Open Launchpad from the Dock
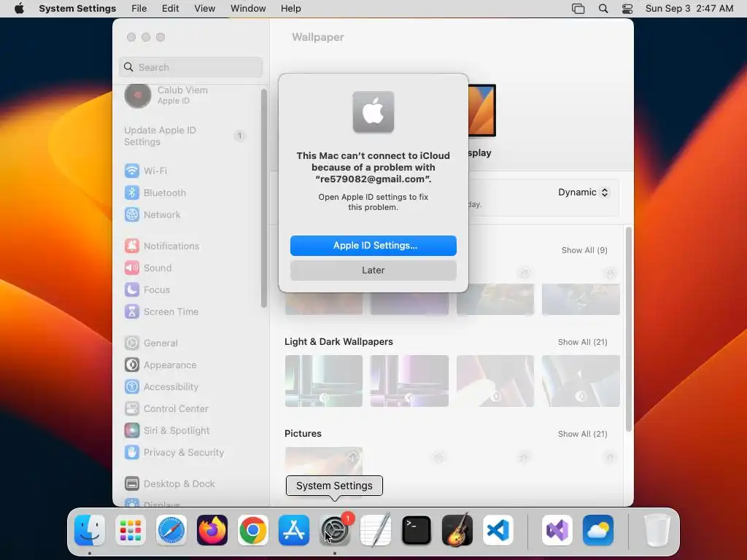 coord(131,530)
